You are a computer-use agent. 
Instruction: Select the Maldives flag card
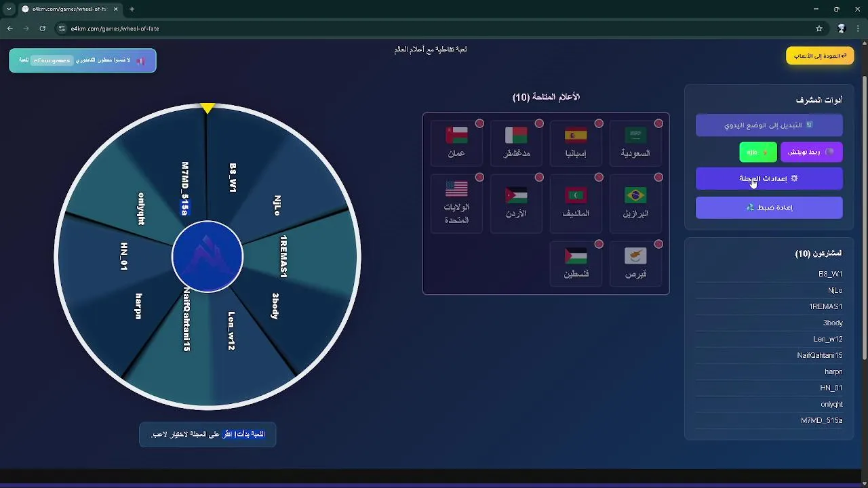pos(576,203)
